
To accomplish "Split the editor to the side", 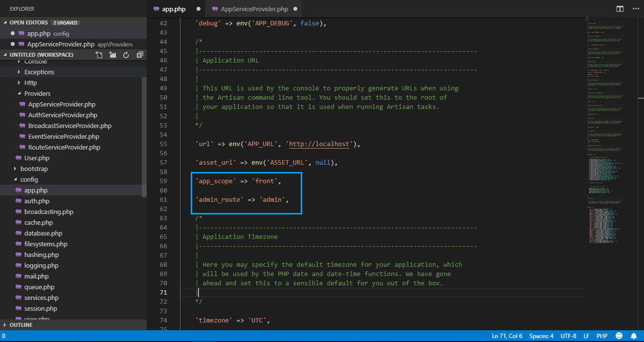I will [620, 9].
